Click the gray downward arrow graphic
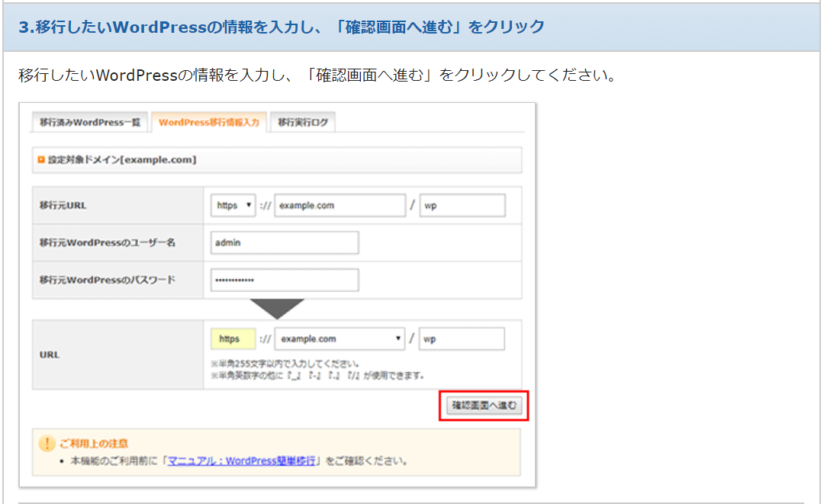This screenshot has width=824, height=504. pyautogui.click(x=277, y=308)
